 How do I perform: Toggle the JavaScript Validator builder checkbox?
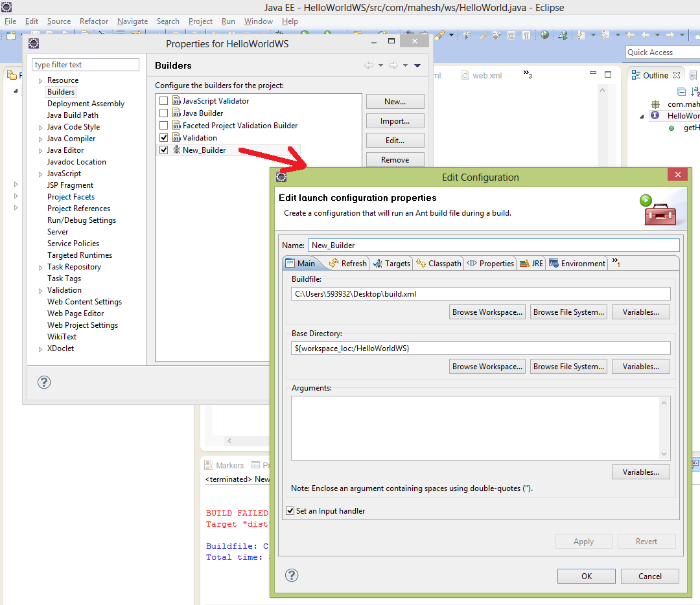[x=164, y=101]
